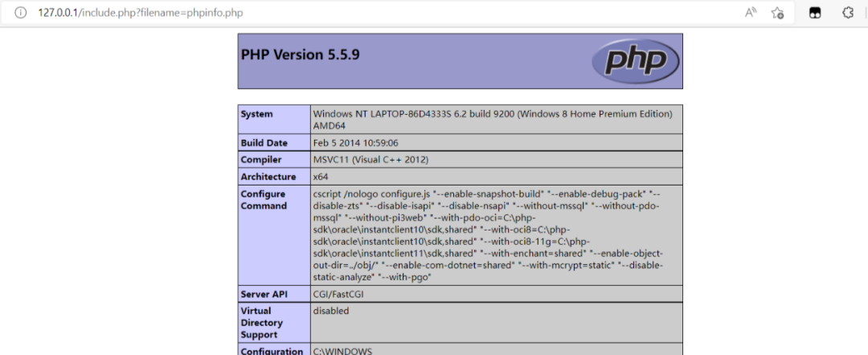The image size is (868, 355).
Task: Click the 'Configure Command' row label
Action: coord(264,200)
